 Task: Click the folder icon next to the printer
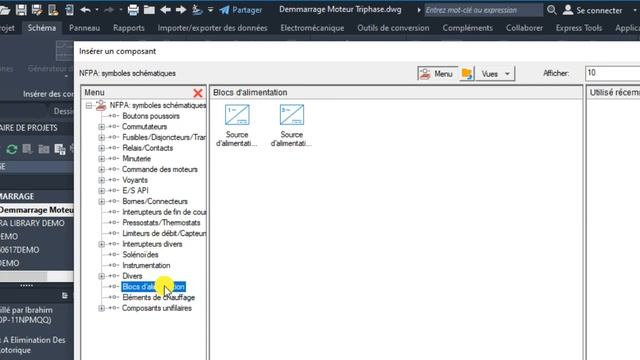tap(149, 9)
